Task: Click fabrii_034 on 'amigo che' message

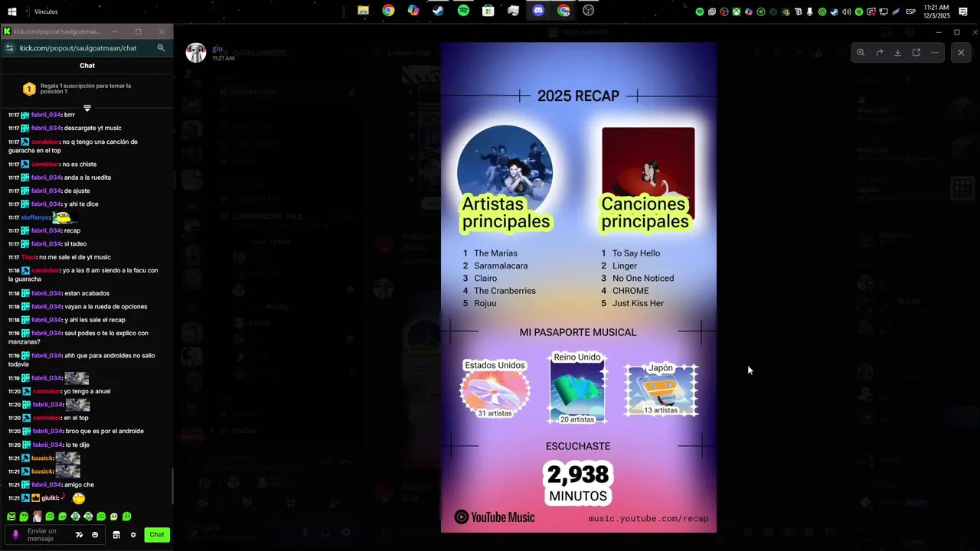Action: pyautogui.click(x=46, y=485)
